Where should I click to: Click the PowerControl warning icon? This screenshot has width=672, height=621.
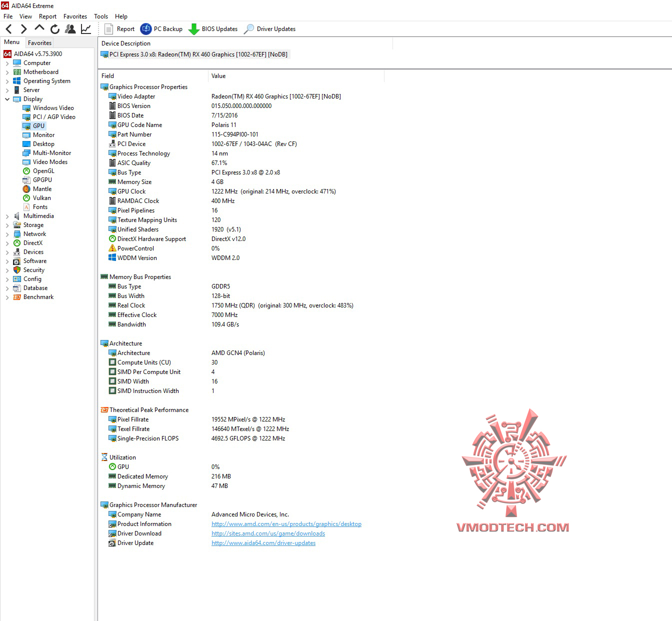pyautogui.click(x=112, y=248)
